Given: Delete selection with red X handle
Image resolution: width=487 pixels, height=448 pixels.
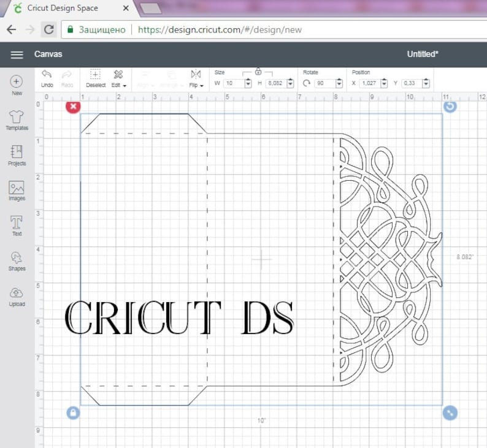Looking at the screenshot, I should [74, 107].
